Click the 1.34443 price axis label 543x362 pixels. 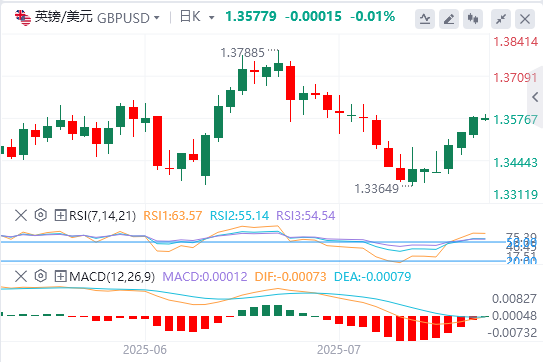[516, 162]
